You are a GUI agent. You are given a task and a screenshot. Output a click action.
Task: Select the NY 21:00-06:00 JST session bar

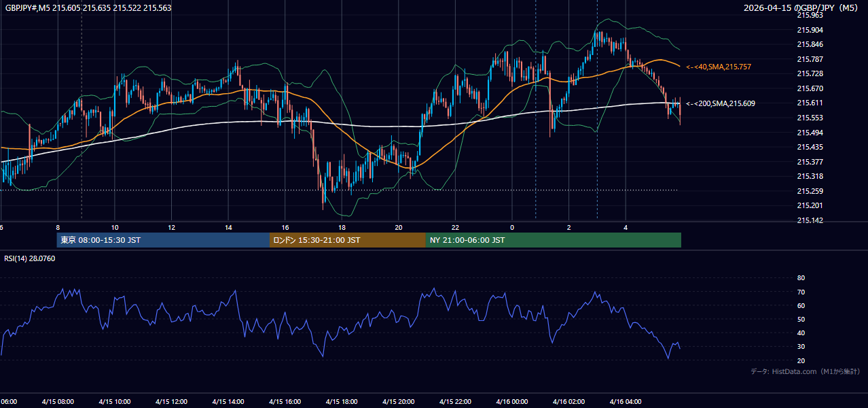click(554, 240)
